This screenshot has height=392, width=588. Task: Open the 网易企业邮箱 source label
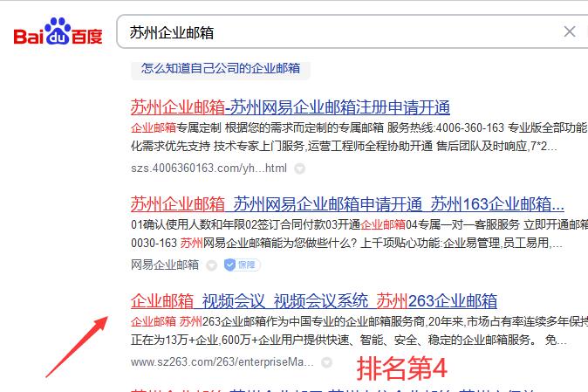pyautogui.click(x=165, y=265)
